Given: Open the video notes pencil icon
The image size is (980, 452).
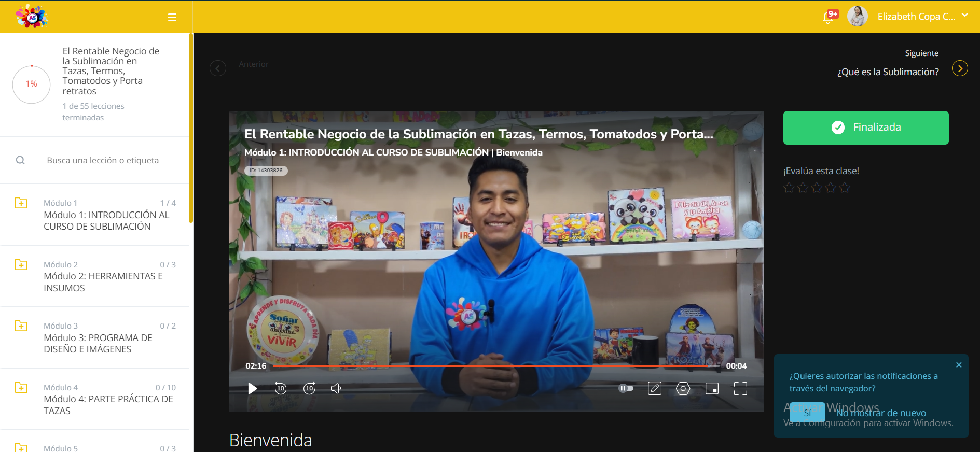Looking at the screenshot, I should pos(655,388).
